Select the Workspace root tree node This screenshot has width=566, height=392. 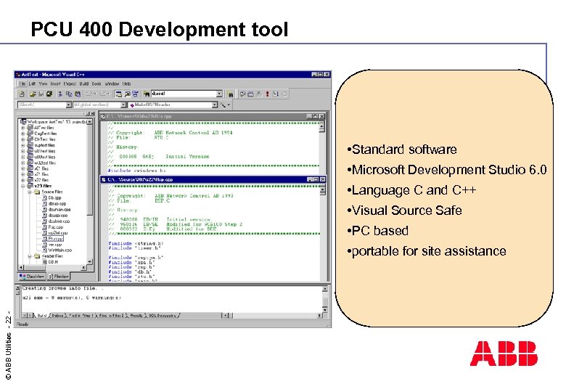54,122
